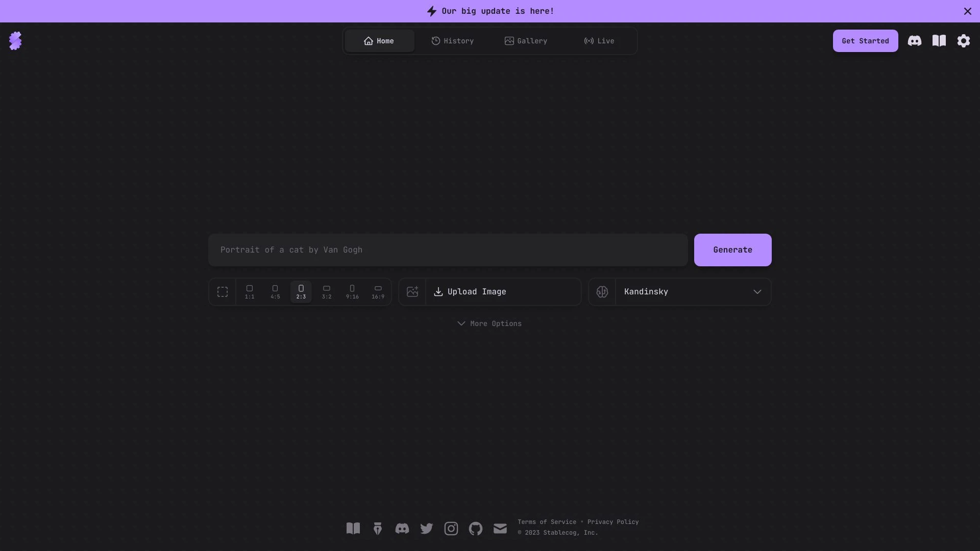Toggle the 4:5 aspect ratio option
This screenshot has height=551, width=980.
click(x=275, y=292)
